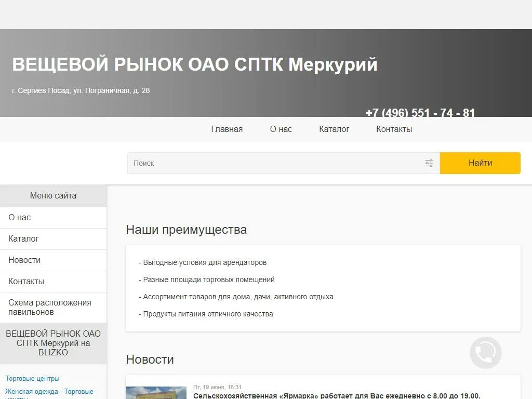Viewport: 532px width, 399px height.
Task: Click the Продукты питания отличного качества line
Action: 206,314
